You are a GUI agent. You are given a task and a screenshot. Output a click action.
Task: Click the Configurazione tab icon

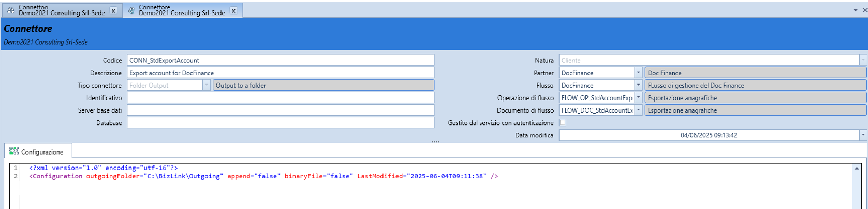(x=14, y=151)
